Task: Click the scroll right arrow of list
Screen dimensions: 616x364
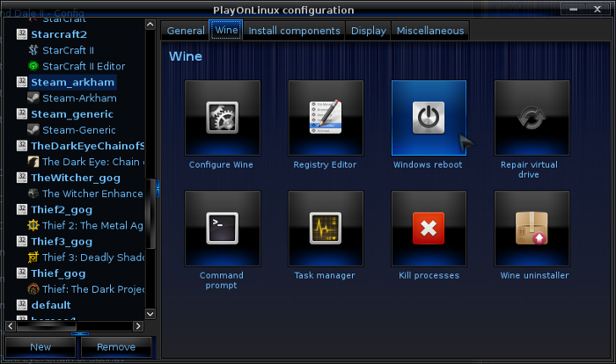Action: 138,326
